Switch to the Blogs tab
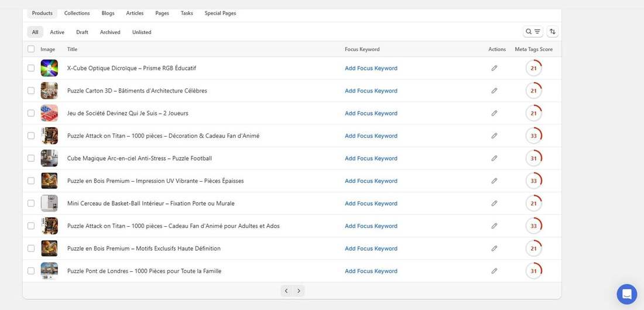This screenshot has height=310, width=644. point(108,13)
